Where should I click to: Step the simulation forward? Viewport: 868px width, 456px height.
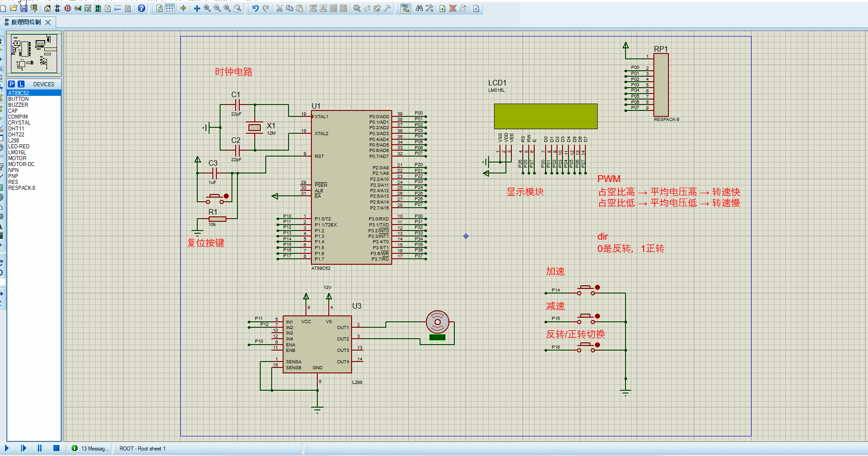tap(23, 448)
